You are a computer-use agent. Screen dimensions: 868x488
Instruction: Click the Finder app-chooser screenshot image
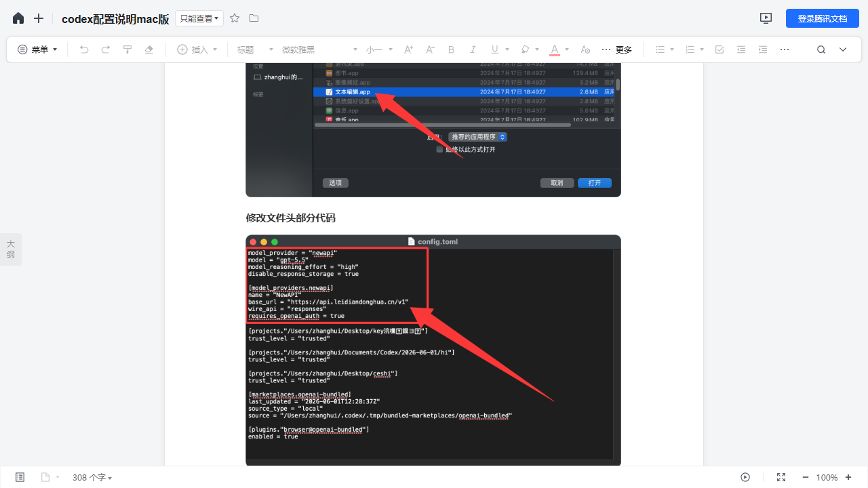coord(433,129)
